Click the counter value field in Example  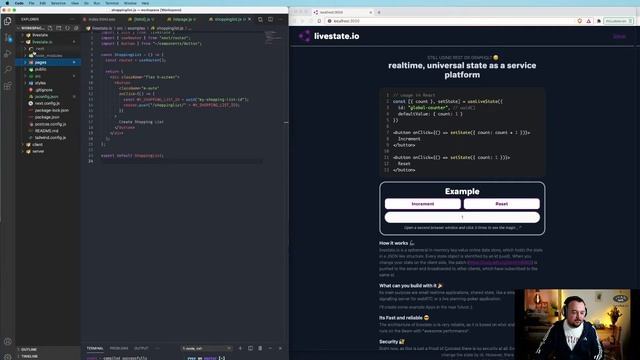click(x=462, y=217)
